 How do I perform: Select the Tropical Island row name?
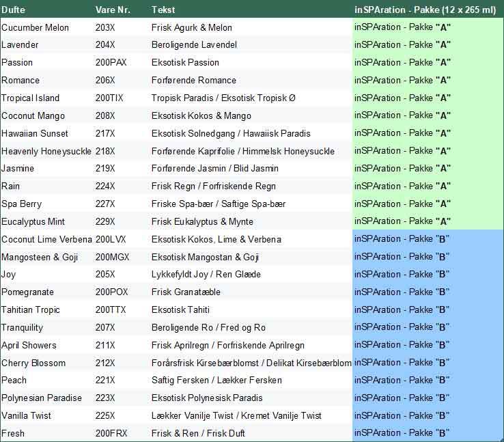(x=30, y=98)
